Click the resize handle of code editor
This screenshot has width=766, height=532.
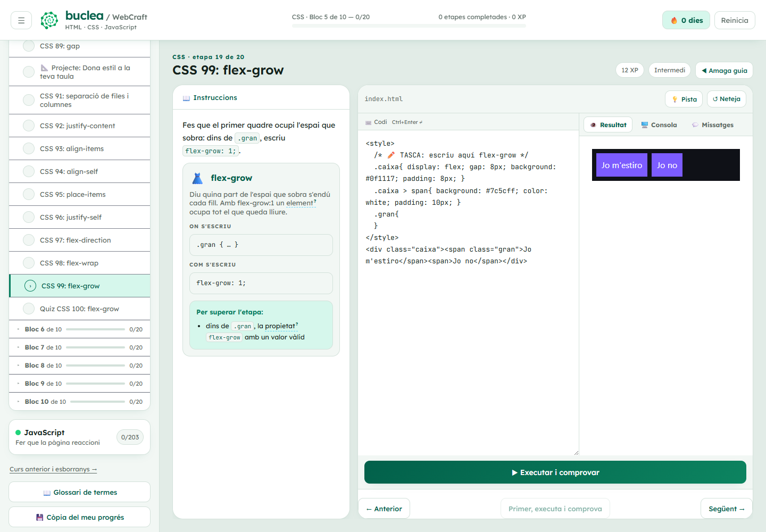(576, 453)
